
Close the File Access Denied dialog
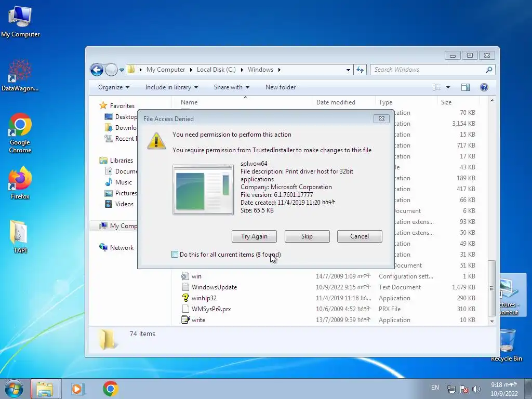(x=381, y=119)
